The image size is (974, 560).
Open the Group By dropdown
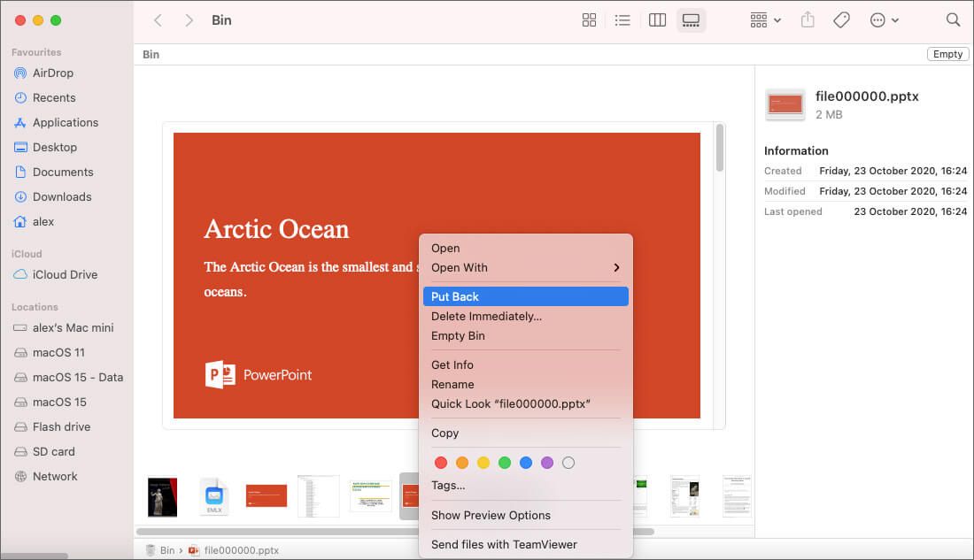click(765, 20)
